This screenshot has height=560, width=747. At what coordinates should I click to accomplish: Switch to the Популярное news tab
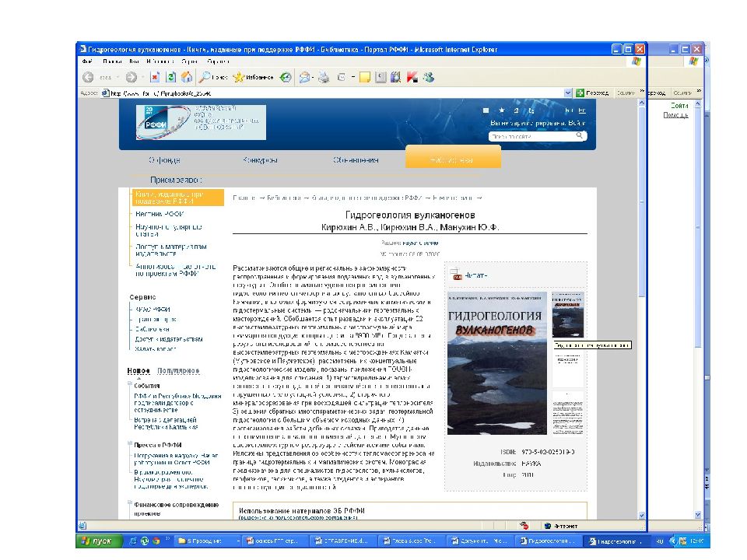(x=178, y=370)
